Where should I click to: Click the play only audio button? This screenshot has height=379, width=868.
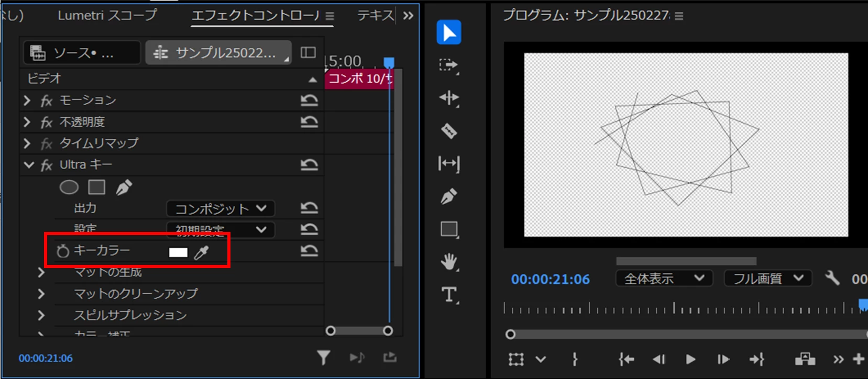(357, 358)
